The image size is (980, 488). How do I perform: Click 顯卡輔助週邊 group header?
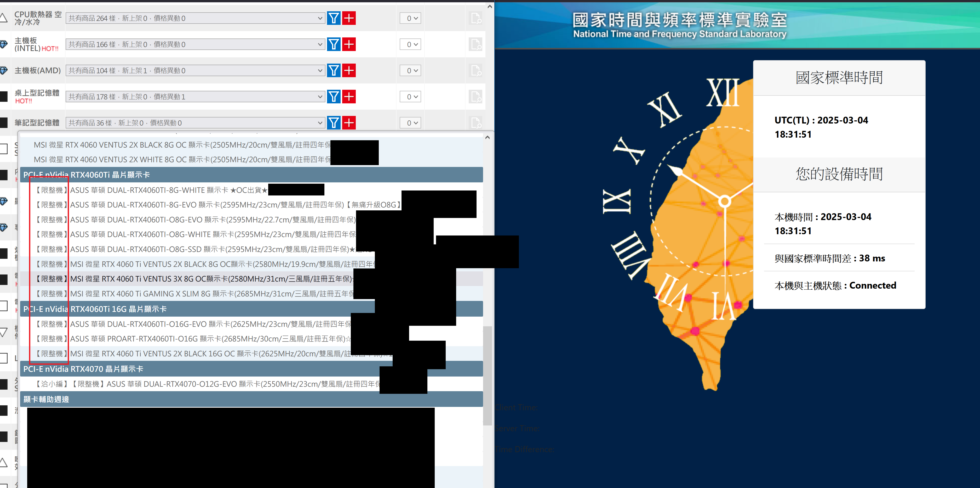coord(251,399)
